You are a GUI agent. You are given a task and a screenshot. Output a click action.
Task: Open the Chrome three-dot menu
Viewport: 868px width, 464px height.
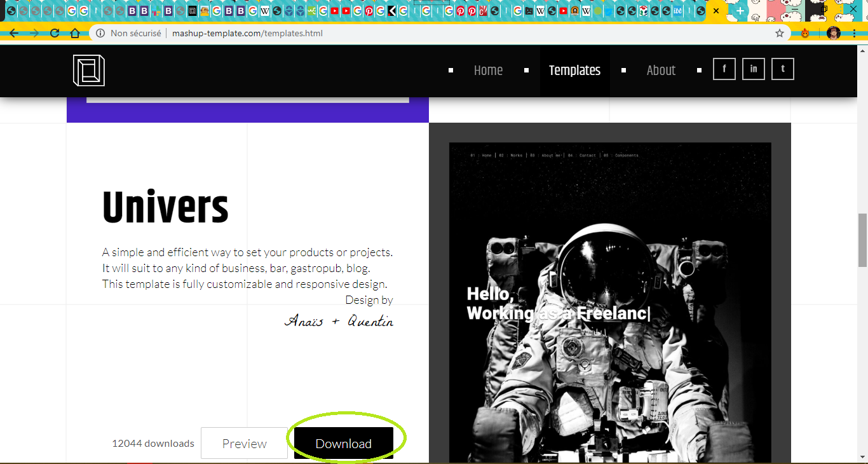tap(855, 33)
